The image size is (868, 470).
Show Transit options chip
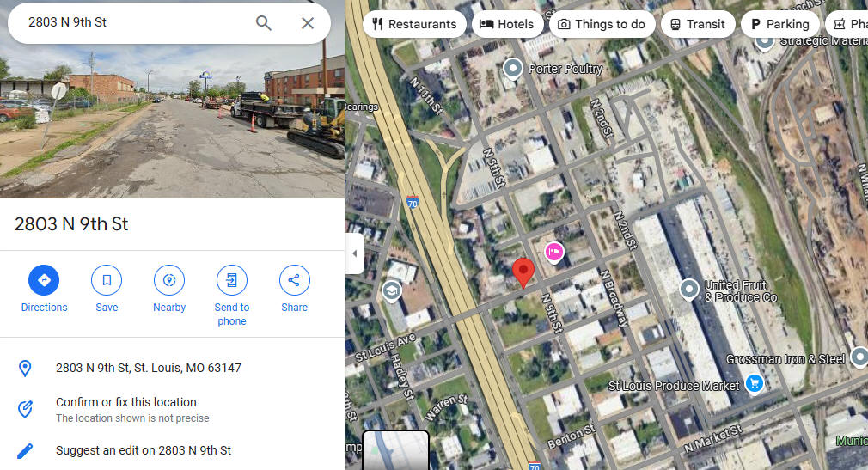pyautogui.click(x=698, y=24)
